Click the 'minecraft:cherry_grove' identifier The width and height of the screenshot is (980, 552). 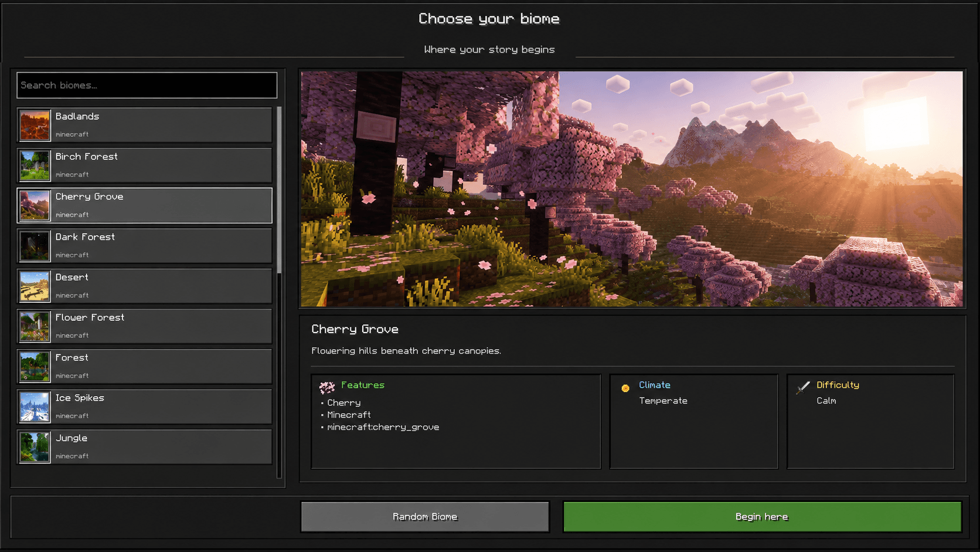pyautogui.click(x=383, y=427)
